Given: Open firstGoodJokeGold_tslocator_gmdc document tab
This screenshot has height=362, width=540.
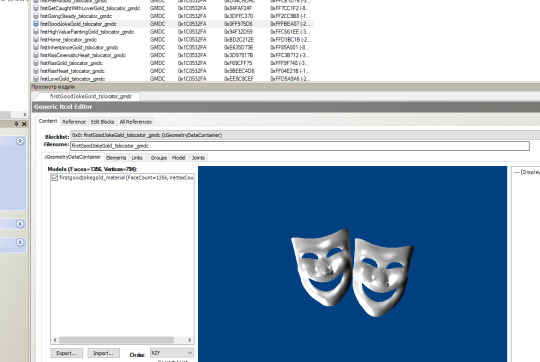Looking at the screenshot, I should click(91, 96).
